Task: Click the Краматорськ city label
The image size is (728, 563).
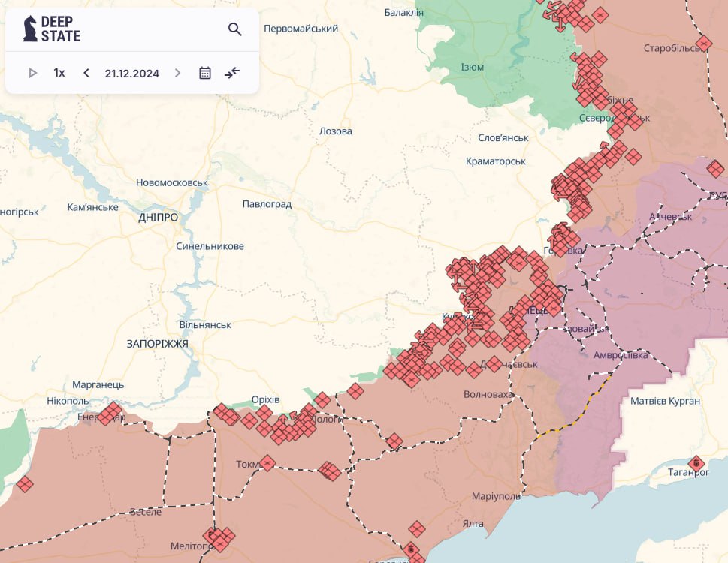Action: pos(496,161)
